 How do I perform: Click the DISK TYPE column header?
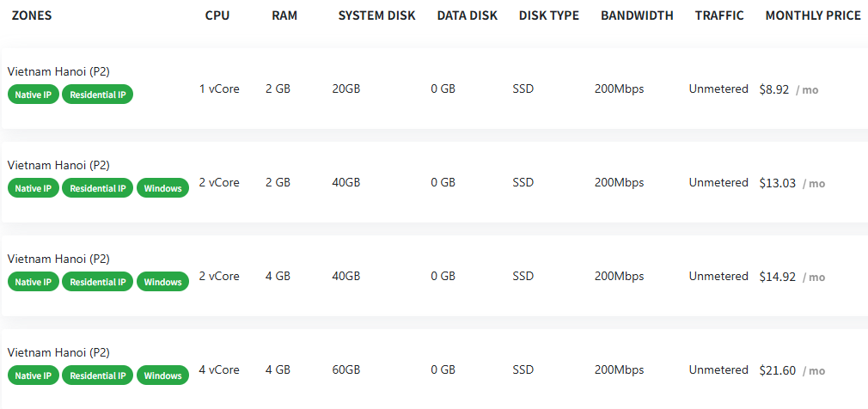(x=548, y=15)
